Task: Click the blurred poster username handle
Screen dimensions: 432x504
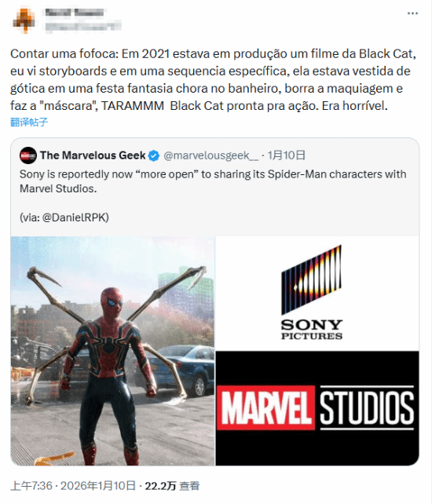Action: pos(83,26)
